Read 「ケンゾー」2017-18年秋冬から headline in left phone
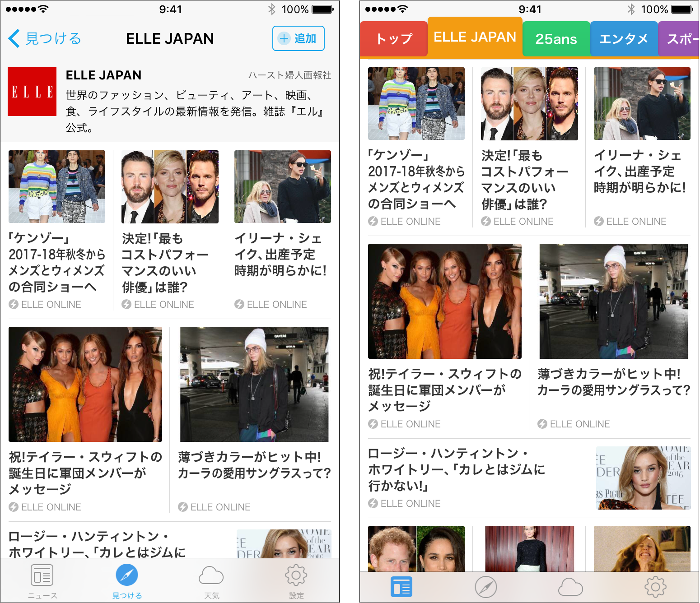 pos(57,262)
